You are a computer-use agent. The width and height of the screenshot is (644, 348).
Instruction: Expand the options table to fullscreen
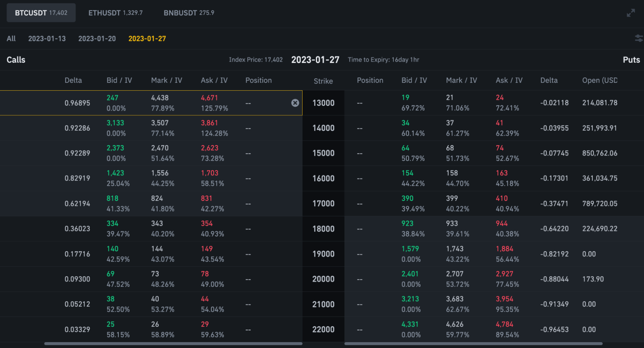630,13
